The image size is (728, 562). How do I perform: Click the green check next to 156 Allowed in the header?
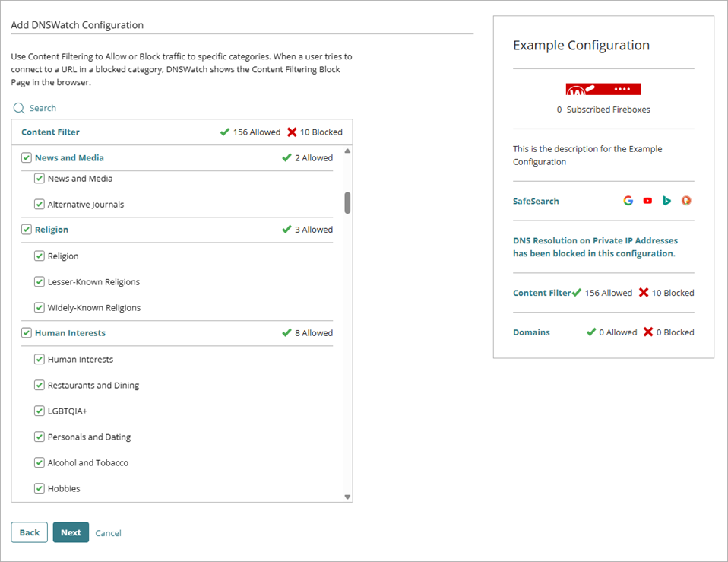[225, 132]
